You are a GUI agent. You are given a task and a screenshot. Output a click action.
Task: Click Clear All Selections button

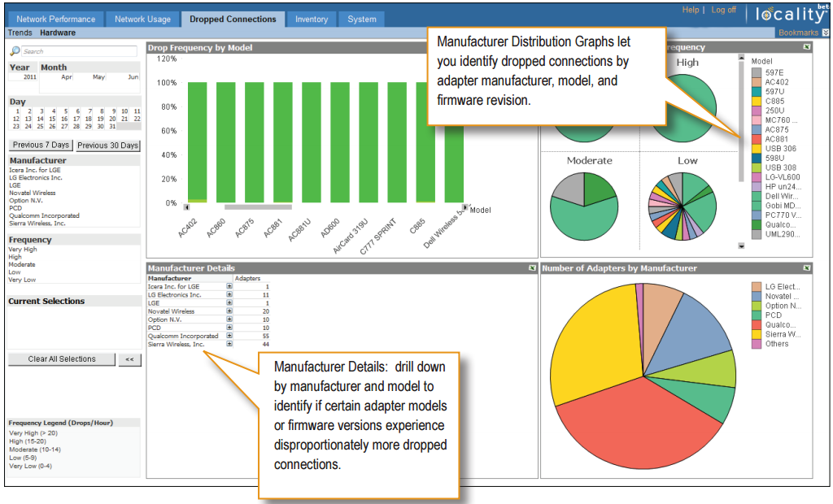pos(62,359)
